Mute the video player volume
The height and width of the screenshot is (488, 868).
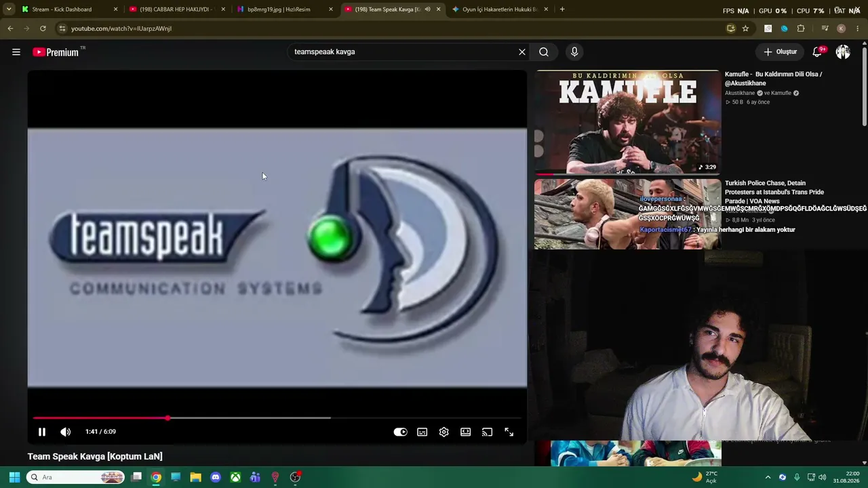pos(65,432)
